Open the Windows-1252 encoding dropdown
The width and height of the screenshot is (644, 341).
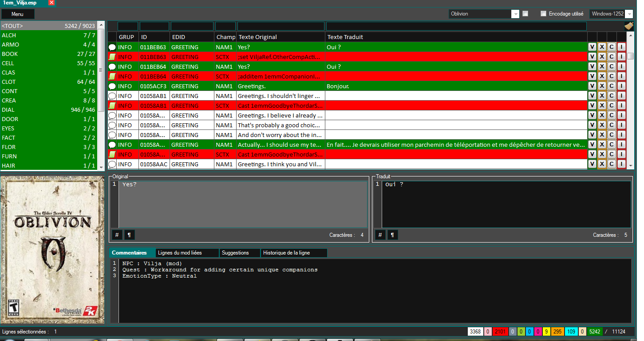point(611,14)
